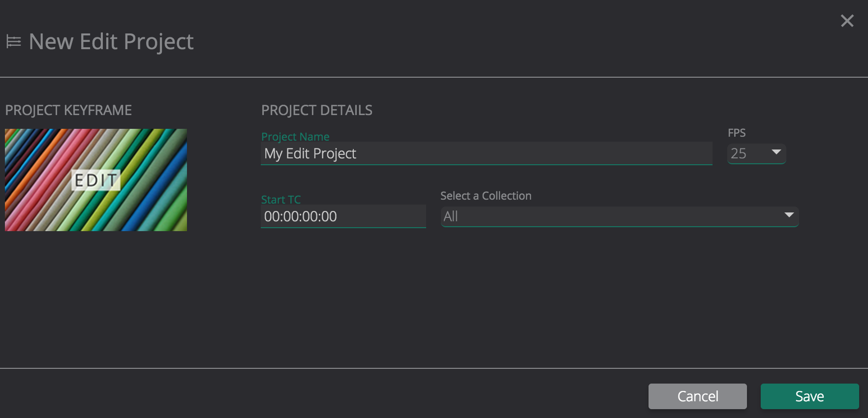868x418 pixels.
Task: Click the EDIT label on the keyframe
Action: (x=96, y=180)
